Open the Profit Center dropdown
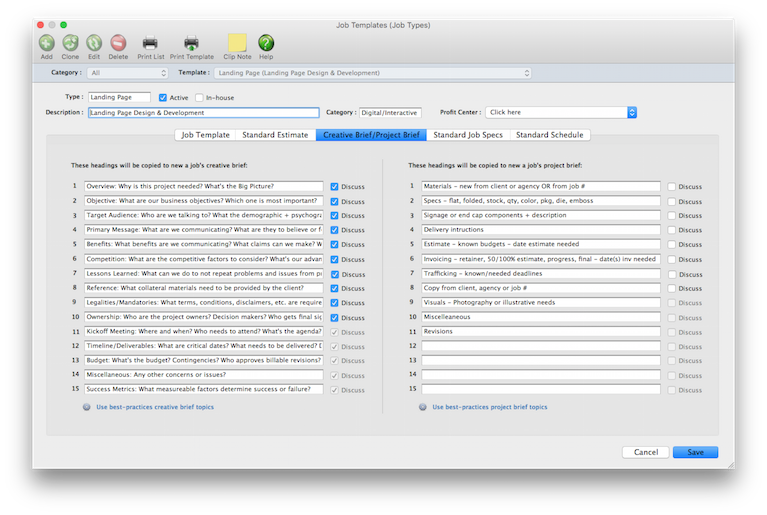Viewport: 767px width, 515px height. [560, 112]
